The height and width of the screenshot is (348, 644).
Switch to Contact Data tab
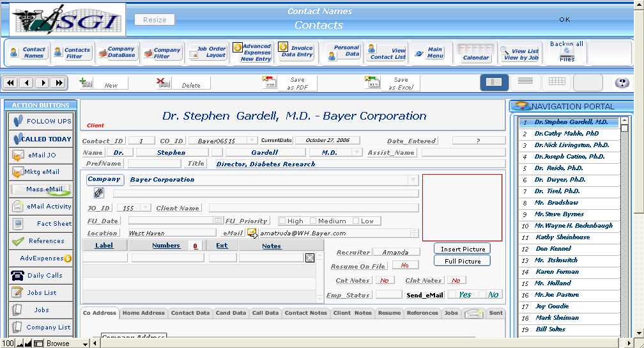(190, 313)
